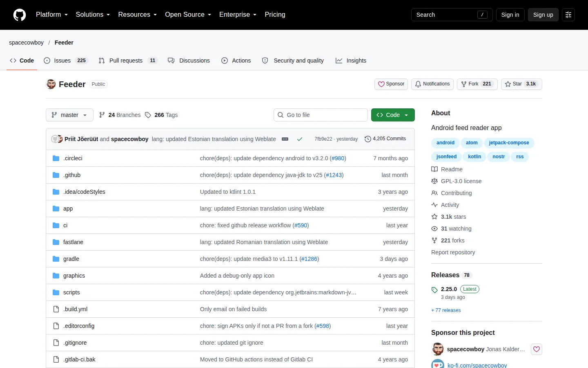Open the + 77 releases link

point(446,310)
